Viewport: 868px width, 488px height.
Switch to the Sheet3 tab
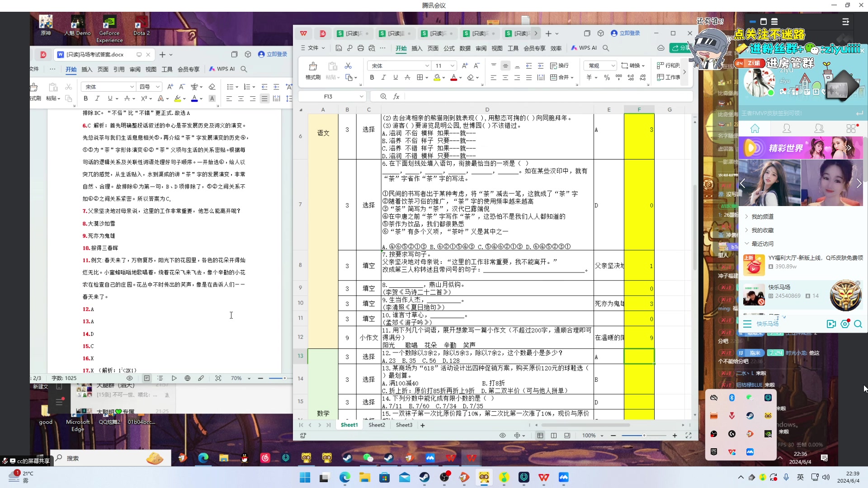(404, 425)
